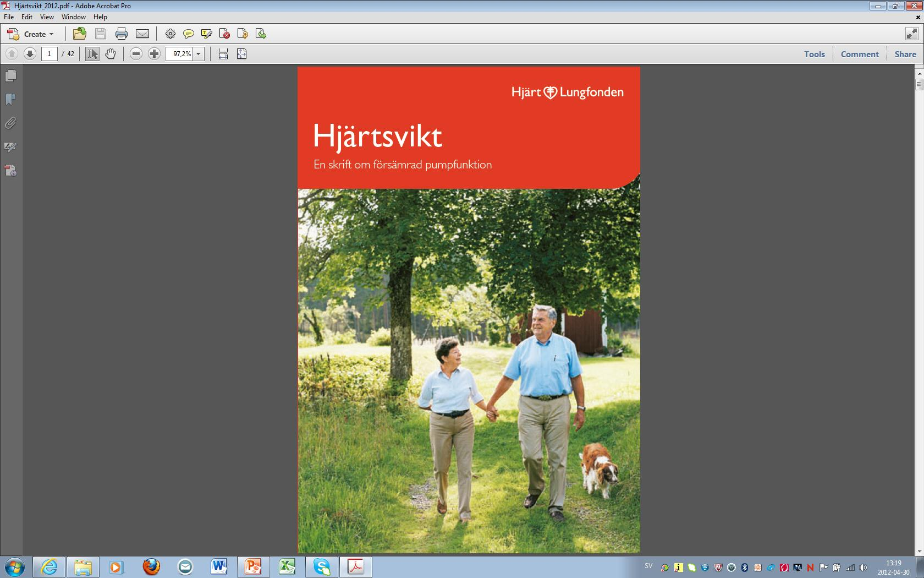This screenshot has height=578, width=924.
Task: Print the document with printer icon
Action: pos(122,34)
